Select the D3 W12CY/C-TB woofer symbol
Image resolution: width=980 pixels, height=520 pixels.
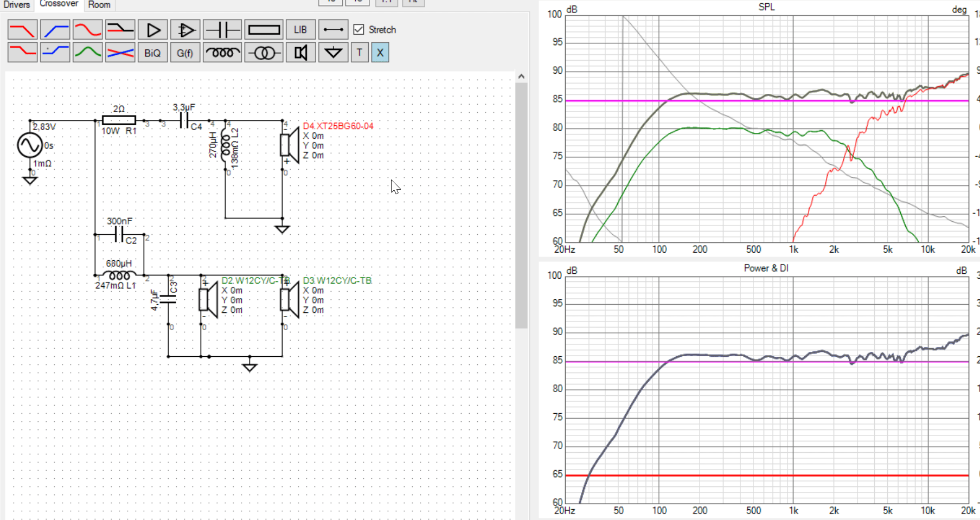(x=290, y=300)
